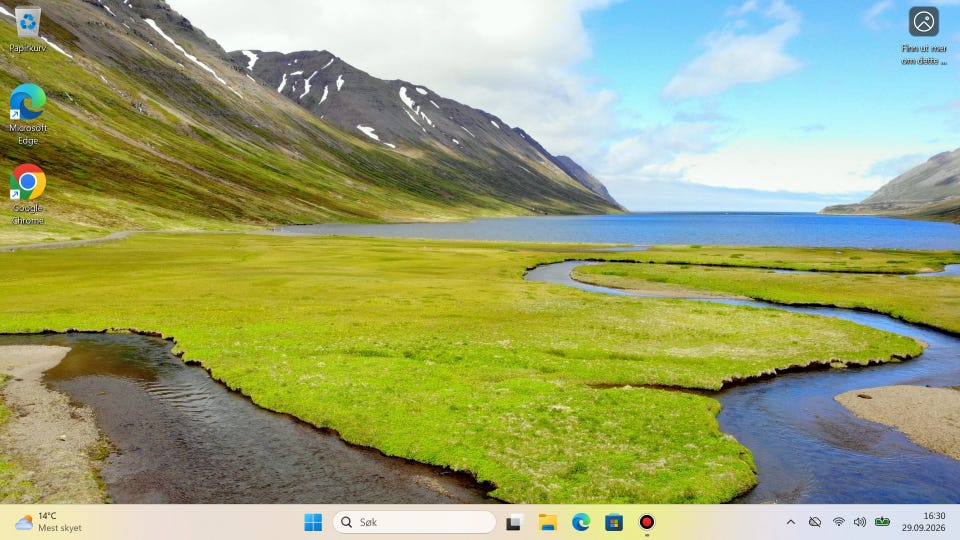Viewport: 960px width, 540px height.
Task: Select the Microsoft Edge desktop shortcut
Action: (x=28, y=114)
